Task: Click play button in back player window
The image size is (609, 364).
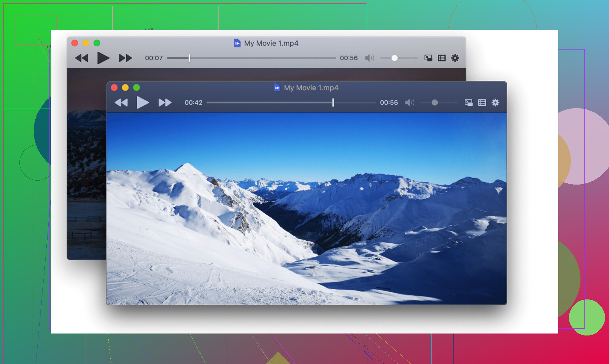Action: (x=103, y=58)
